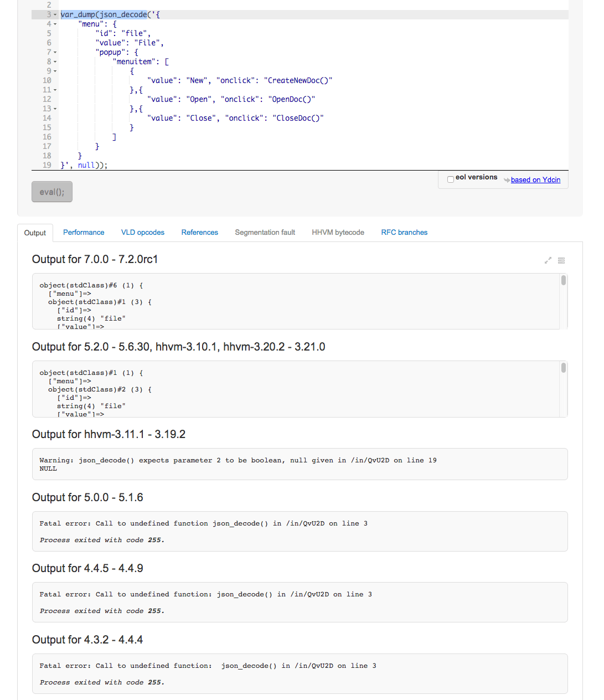Screen dimensions: 604x700
Task: Follow the "based on Ydcin" link
Action: [x=535, y=179]
